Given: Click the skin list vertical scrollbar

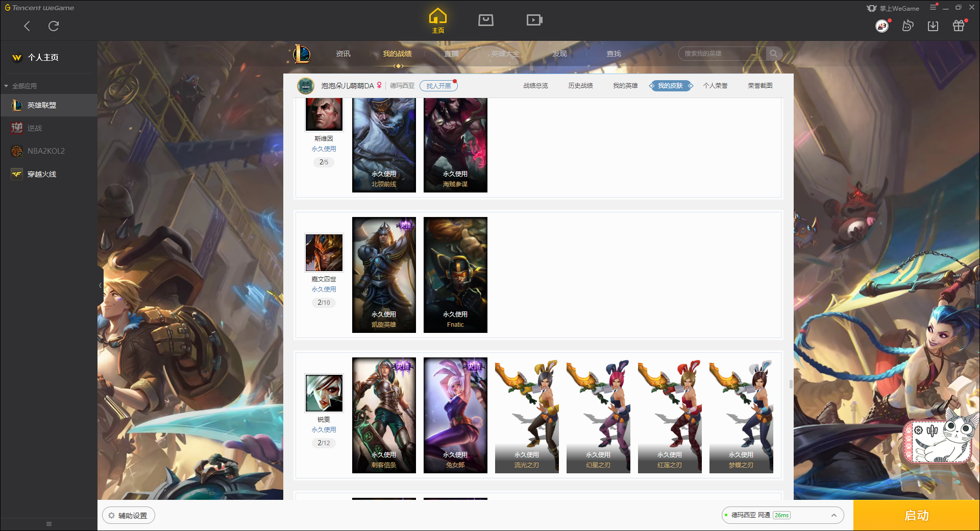Looking at the screenshot, I should 791,384.
